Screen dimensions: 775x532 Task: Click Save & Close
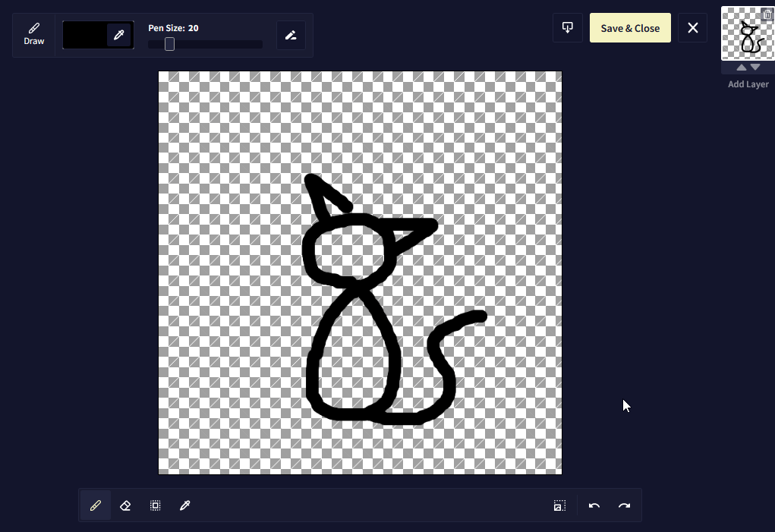pyautogui.click(x=630, y=28)
